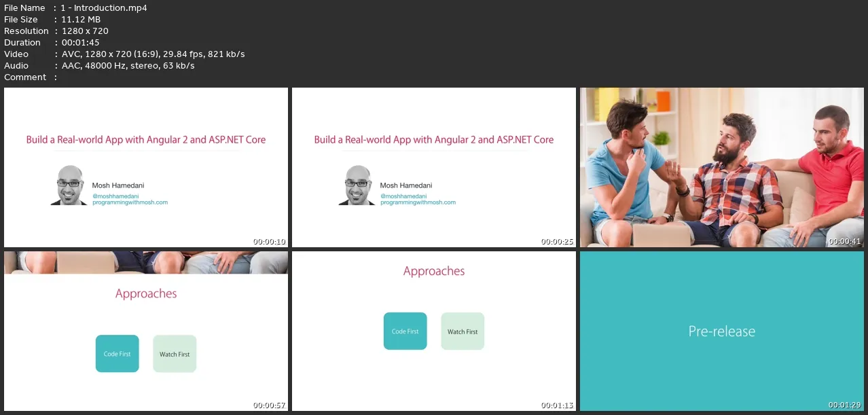Click the 00:01:29 timestamp label
Screen dimensions: 868x415
846,405
